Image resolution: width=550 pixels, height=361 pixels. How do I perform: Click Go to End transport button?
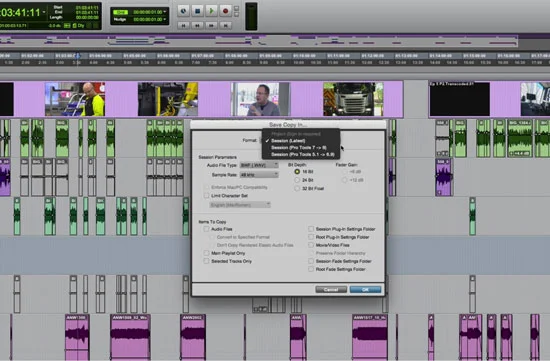click(x=225, y=25)
